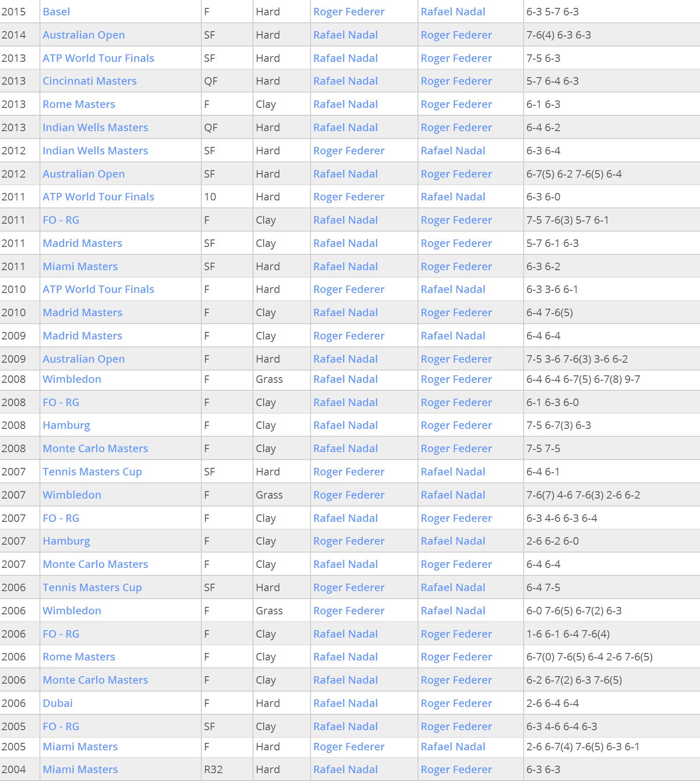700x781 pixels.
Task: Open the 2008 Hamburg tournament link
Action: (x=66, y=425)
